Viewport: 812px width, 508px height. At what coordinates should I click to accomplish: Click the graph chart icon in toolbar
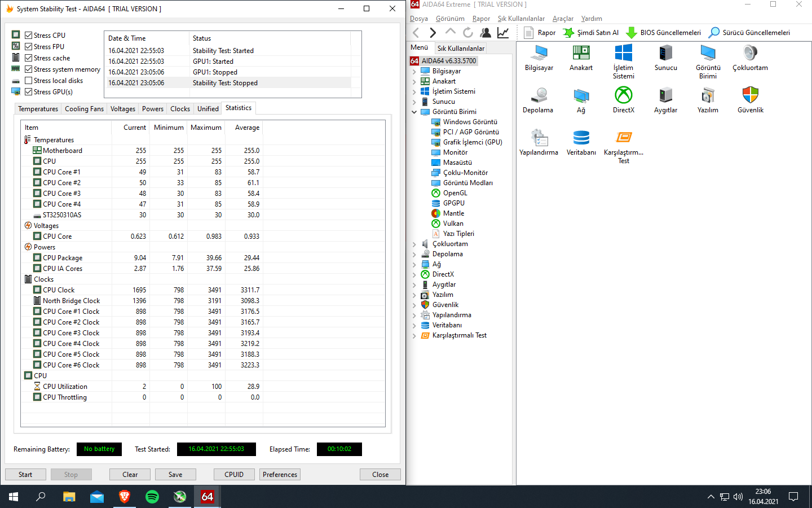point(503,33)
